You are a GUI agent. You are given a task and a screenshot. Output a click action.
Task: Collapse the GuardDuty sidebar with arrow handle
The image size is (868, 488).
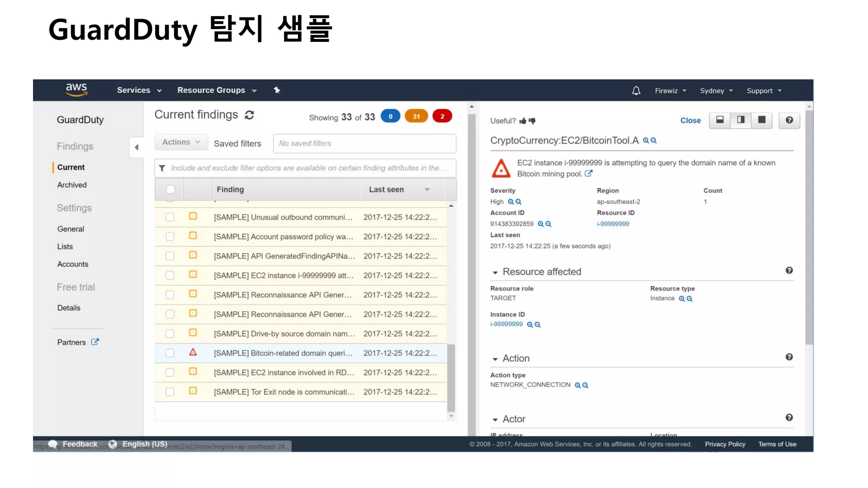(x=136, y=147)
